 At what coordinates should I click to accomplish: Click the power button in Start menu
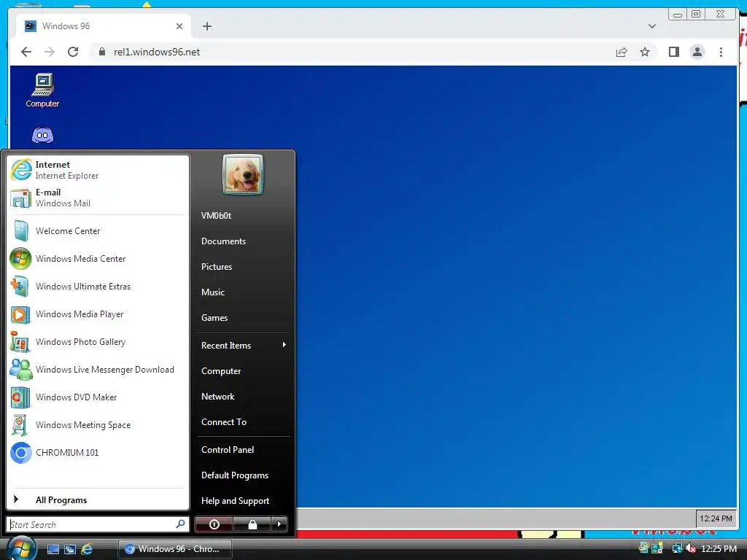(214, 524)
